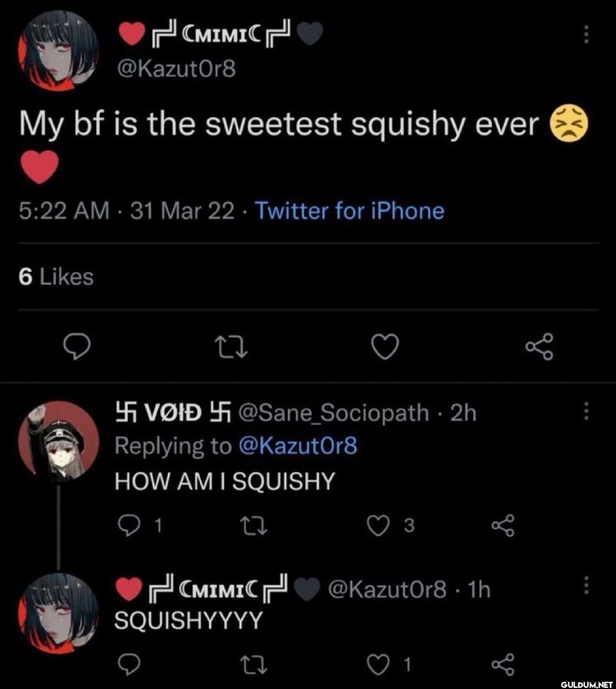This screenshot has width=616, height=689.
Task: Open more options on the "SQUISHYYYY" reply
Action: click(584, 585)
